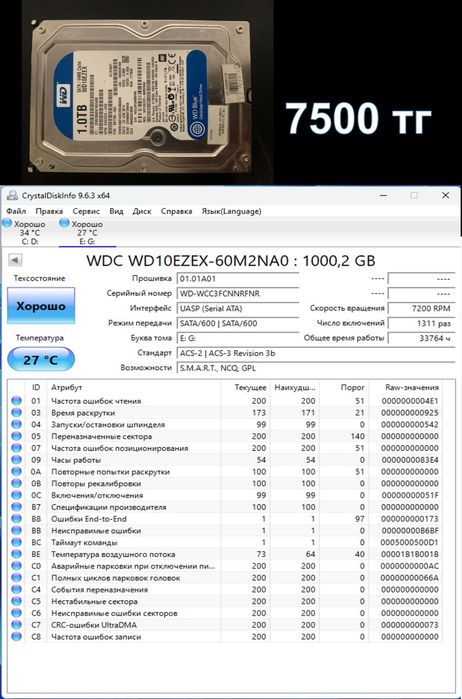Open the Сервис menu

(86, 211)
